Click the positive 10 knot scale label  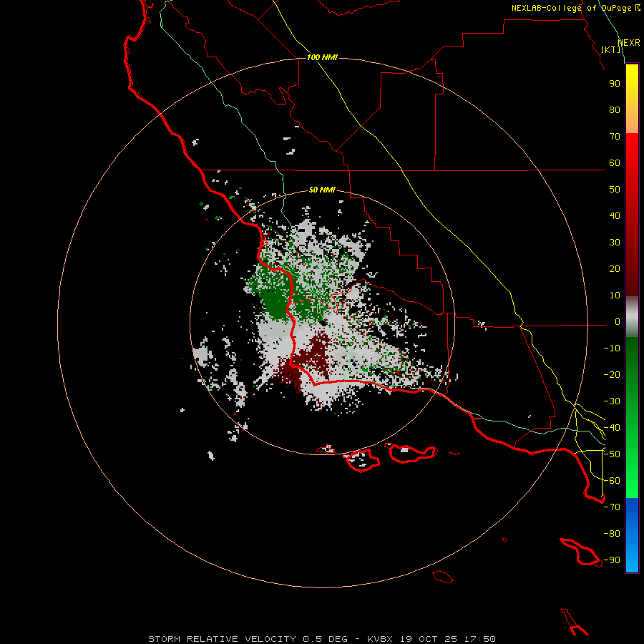(615, 296)
